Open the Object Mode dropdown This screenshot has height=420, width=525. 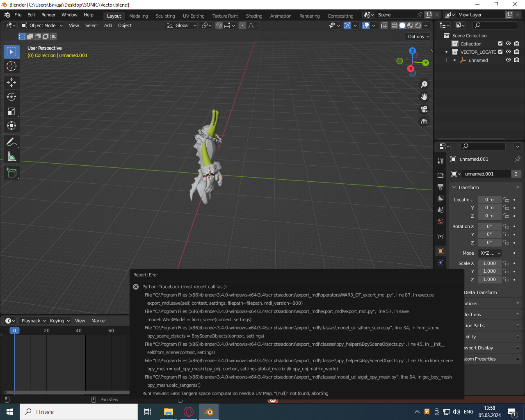pos(42,25)
